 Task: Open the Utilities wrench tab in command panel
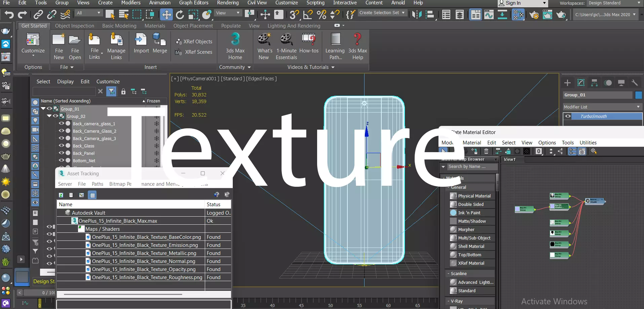point(635,83)
